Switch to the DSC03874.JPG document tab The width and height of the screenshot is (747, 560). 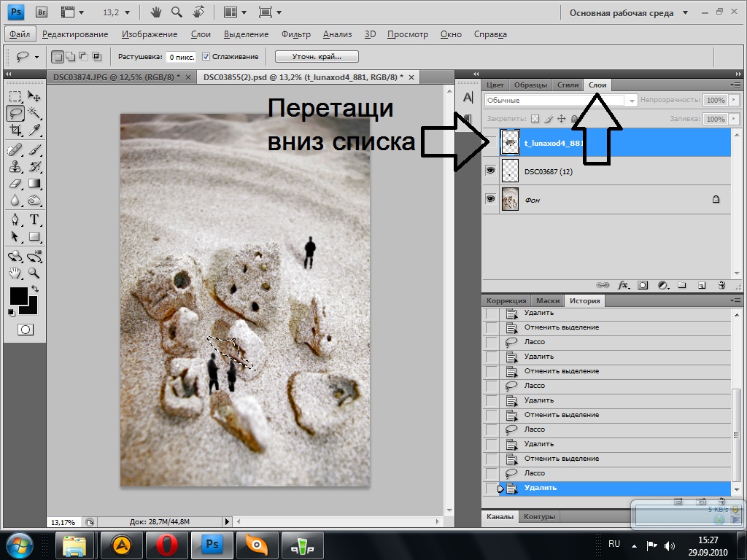pos(116,77)
